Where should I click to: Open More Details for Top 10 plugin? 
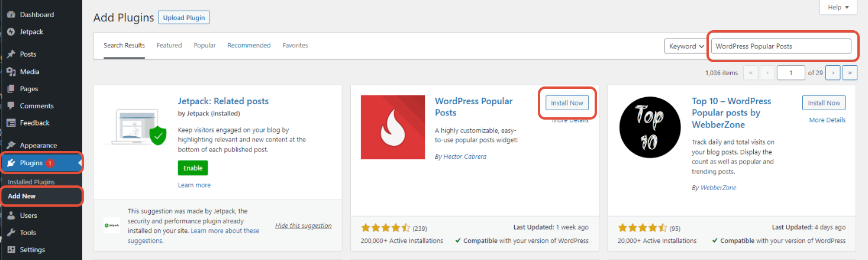coord(827,120)
